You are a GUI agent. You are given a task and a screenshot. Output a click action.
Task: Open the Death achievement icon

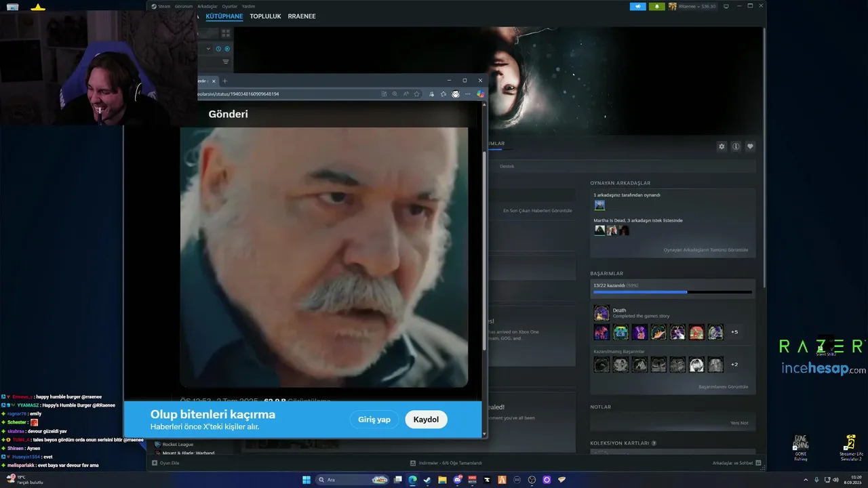[601, 312]
